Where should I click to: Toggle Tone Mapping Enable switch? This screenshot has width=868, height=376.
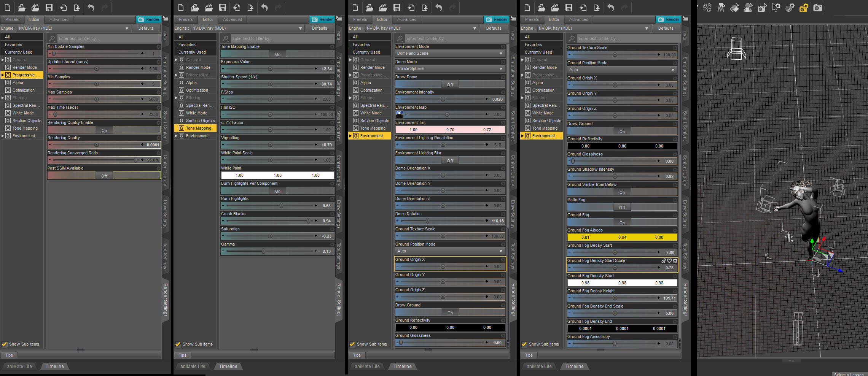[x=277, y=54]
